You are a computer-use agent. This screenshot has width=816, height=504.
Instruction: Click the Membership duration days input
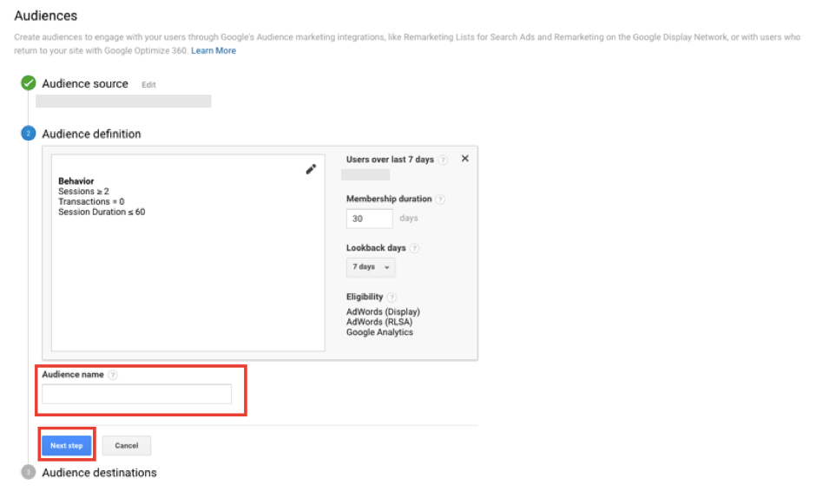coord(369,219)
